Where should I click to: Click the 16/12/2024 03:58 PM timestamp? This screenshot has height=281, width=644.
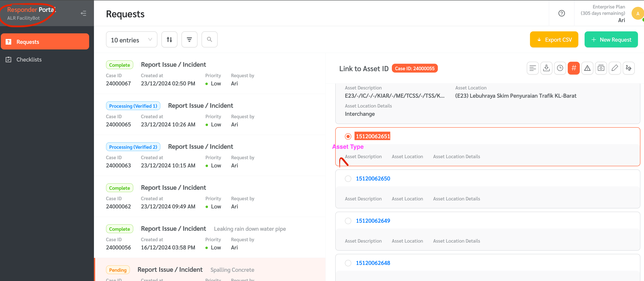(168, 248)
